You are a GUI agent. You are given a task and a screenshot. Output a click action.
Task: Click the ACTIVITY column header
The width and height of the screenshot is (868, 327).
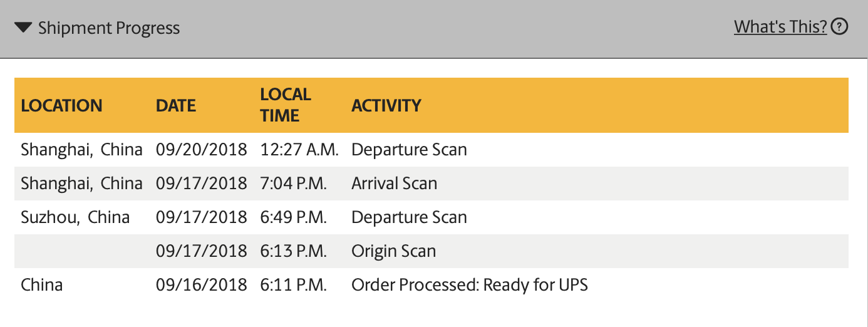click(x=386, y=105)
